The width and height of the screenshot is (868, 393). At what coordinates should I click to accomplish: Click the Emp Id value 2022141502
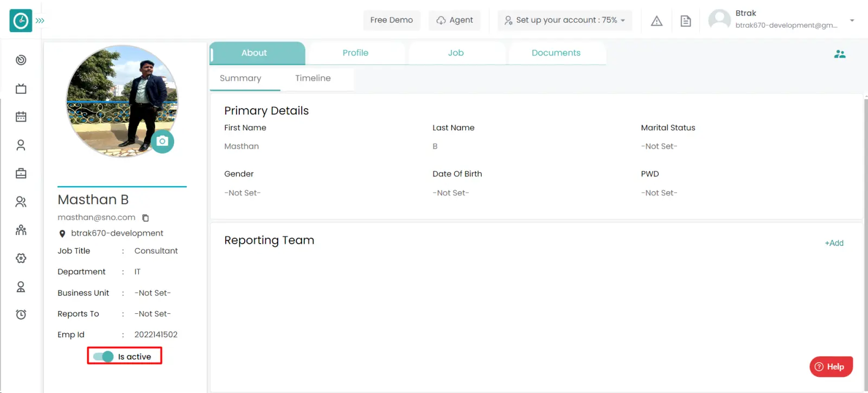(156, 334)
